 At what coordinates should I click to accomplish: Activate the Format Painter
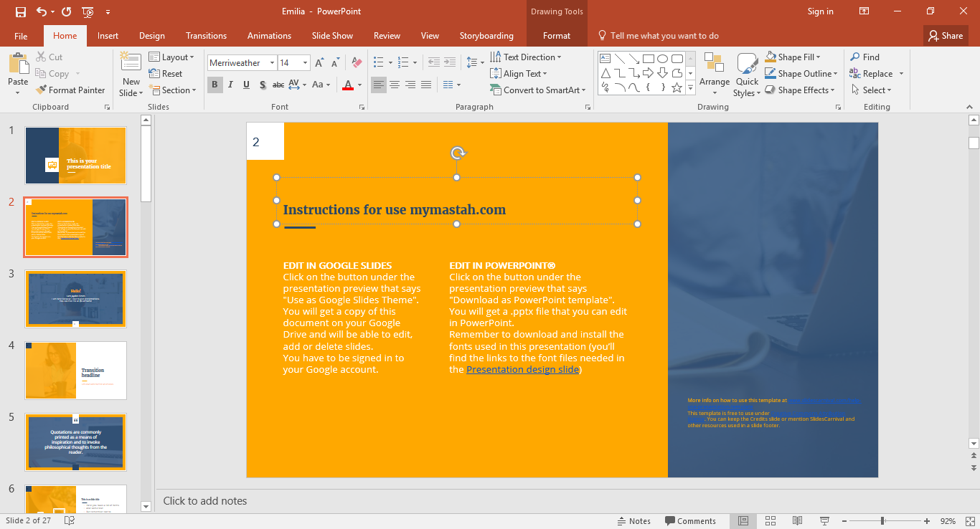tap(70, 90)
